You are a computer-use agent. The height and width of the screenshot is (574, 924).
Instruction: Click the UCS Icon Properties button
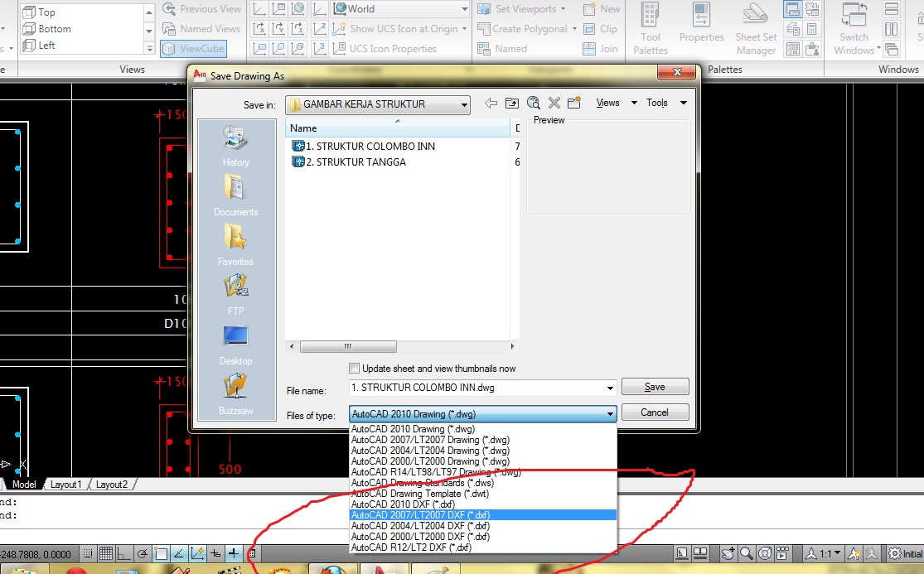[385, 49]
